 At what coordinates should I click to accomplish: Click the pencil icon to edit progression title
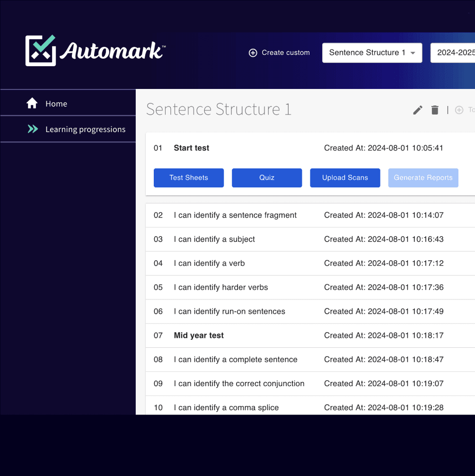point(417,110)
